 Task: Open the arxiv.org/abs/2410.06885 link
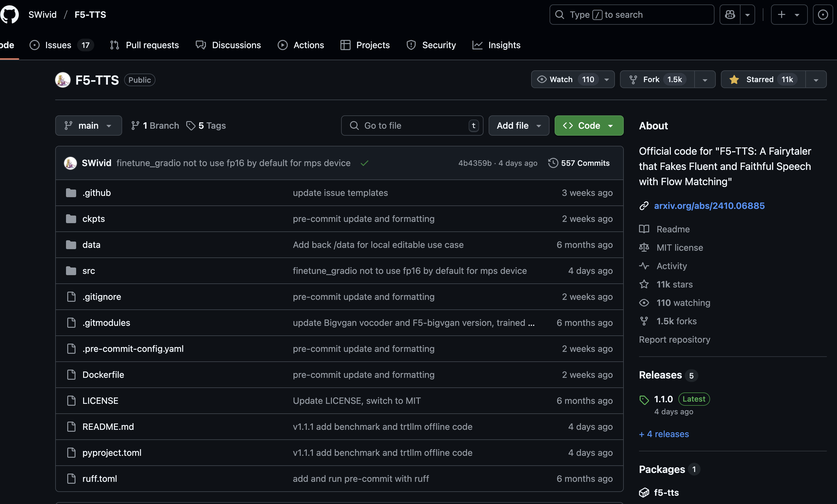click(709, 206)
